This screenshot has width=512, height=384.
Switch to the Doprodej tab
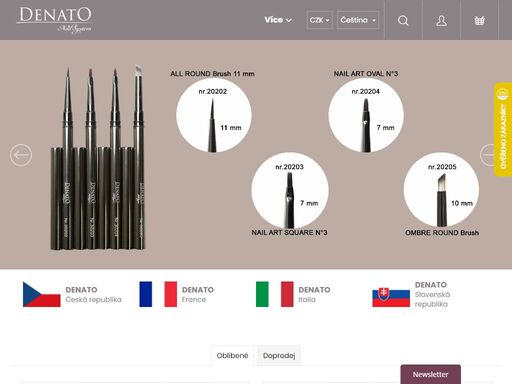pos(279,356)
